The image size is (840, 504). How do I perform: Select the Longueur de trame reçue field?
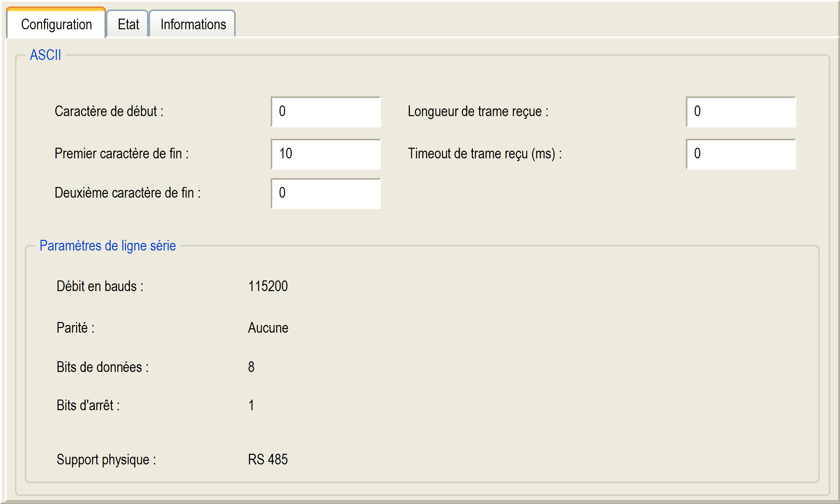[740, 112]
